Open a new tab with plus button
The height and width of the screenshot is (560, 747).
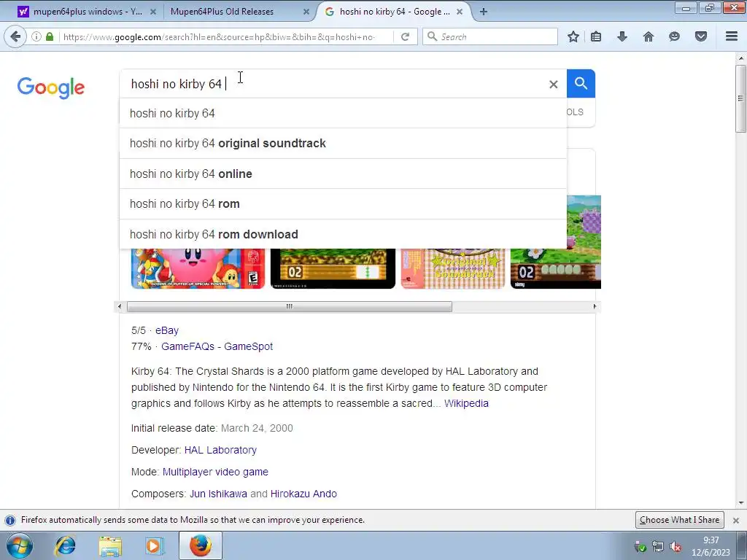tap(484, 12)
